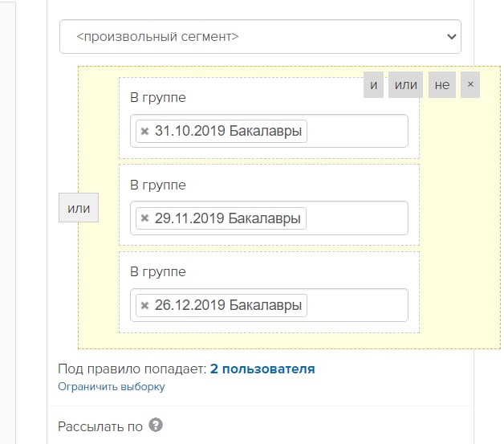504x444 pixels.
Task: Select the '29.11.2019 Бакалавры' tag text
Action: pyautogui.click(x=228, y=218)
